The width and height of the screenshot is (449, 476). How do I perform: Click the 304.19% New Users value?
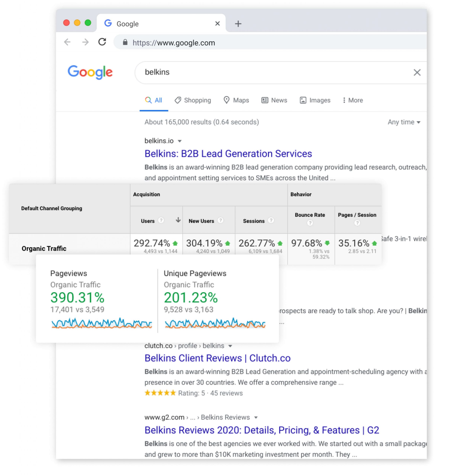point(204,243)
